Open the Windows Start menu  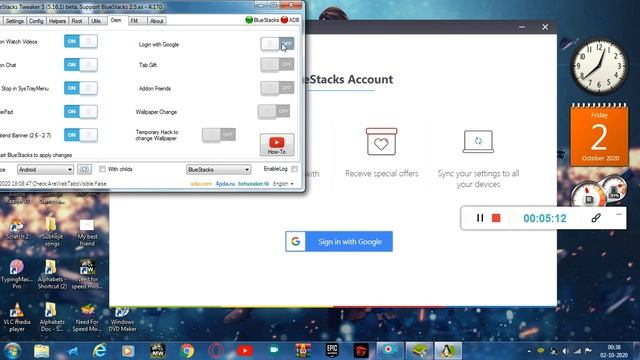tap(13, 351)
